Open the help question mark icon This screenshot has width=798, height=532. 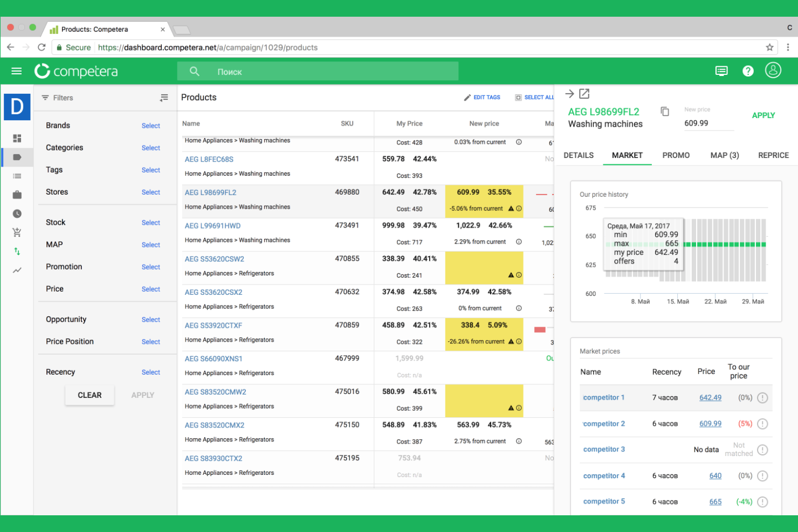[748, 71]
